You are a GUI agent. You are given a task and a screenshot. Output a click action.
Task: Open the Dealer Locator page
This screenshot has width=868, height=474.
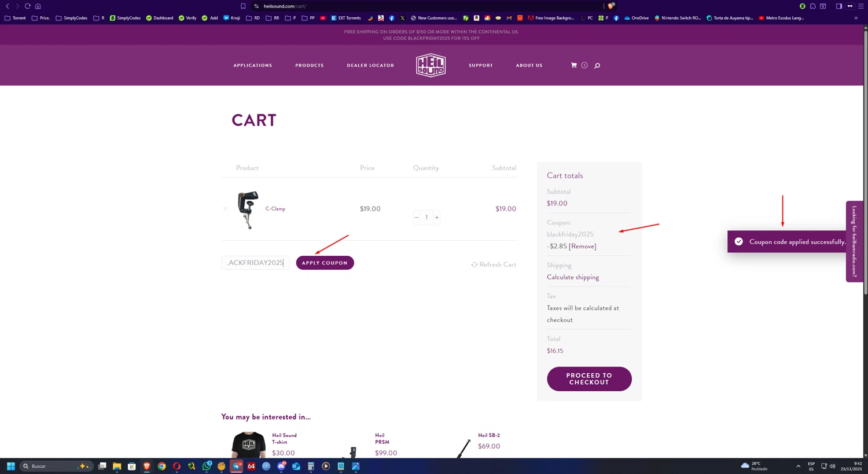370,65
